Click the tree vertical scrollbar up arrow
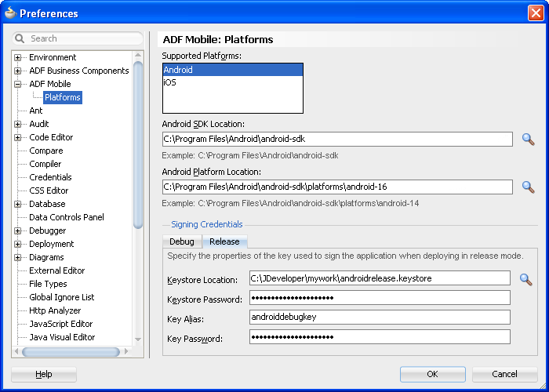Screen dimensions: 549x392 click(x=138, y=56)
